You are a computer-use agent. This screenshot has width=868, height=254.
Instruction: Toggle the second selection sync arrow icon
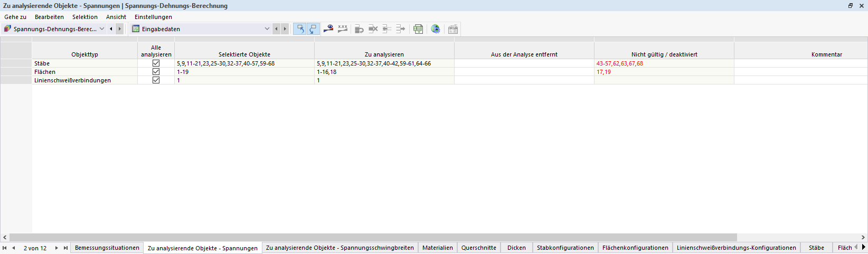pyautogui.click(x=313, y=29)
